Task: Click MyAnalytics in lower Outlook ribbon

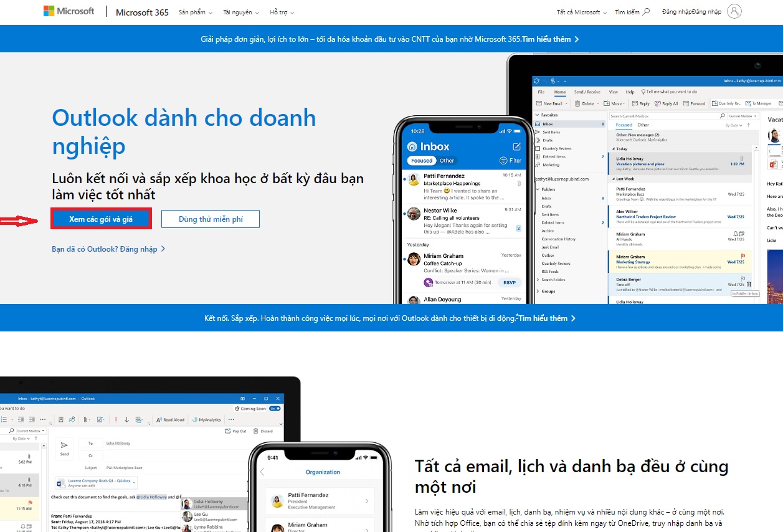Action: (x=207, y=420)
